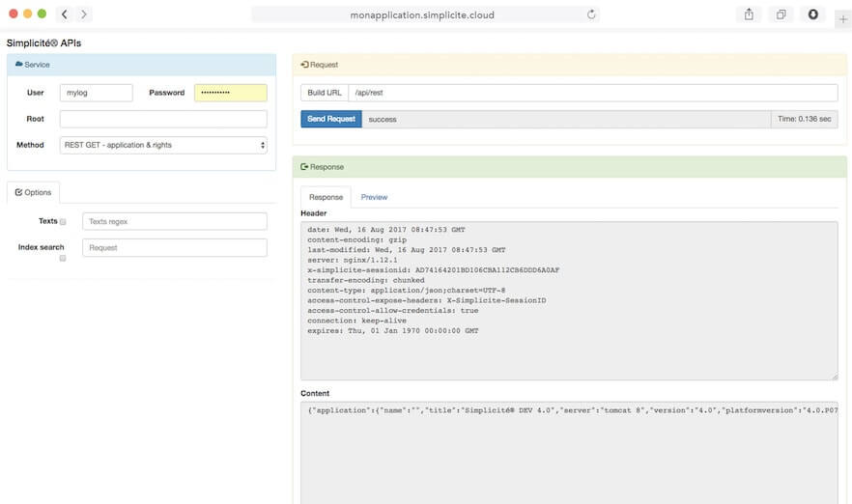Click the x-simplicite-sessionid header line
The height and width of the screenshot is (504, 852).
[x=433, y=270]
